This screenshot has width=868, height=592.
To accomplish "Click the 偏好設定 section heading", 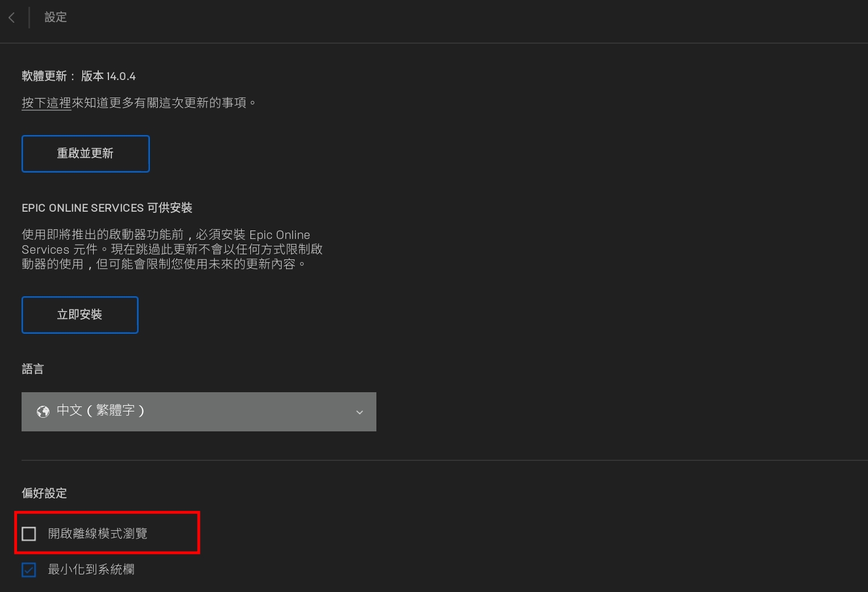I will point(44,493).
